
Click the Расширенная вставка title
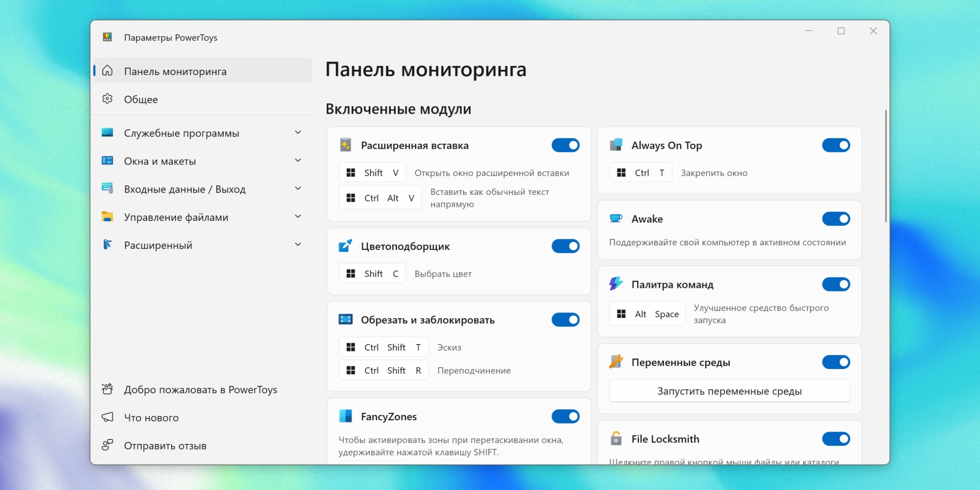(x=415, y=145)
